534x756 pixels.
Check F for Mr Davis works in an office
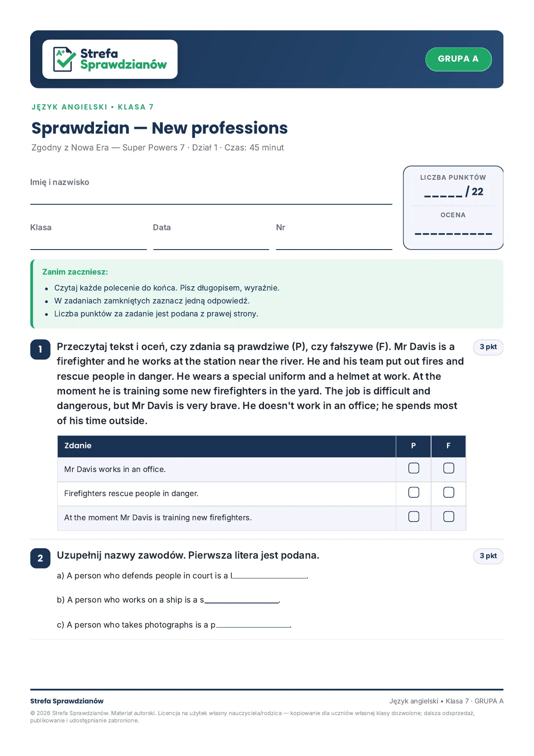pos(449,468)
